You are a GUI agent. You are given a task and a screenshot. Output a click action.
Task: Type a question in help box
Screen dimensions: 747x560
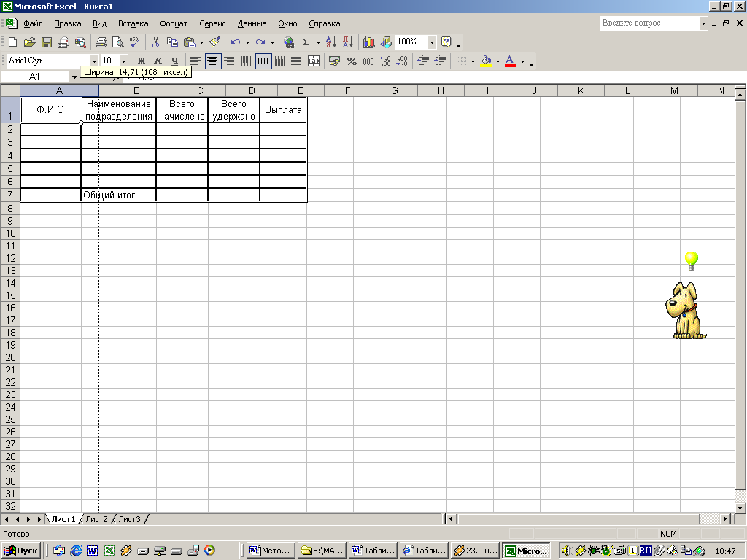(650, 23)
